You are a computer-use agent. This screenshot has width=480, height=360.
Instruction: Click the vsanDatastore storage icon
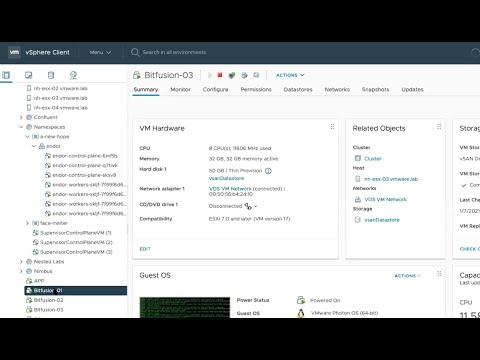click(358, 220)
